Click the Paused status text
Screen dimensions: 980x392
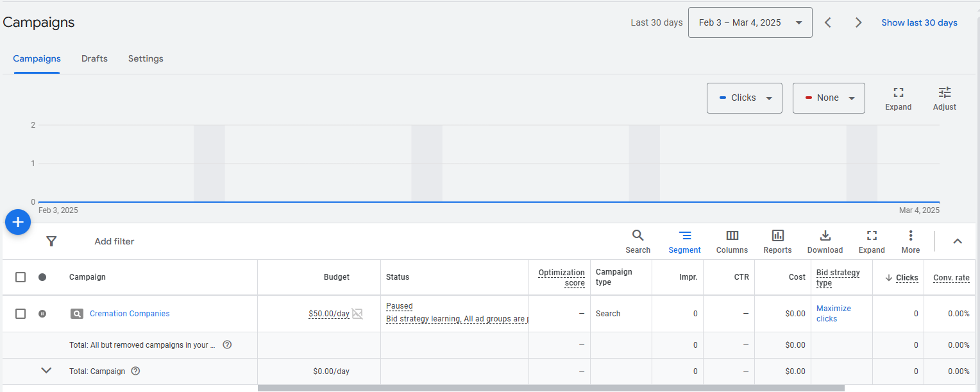tap(400, 306)
